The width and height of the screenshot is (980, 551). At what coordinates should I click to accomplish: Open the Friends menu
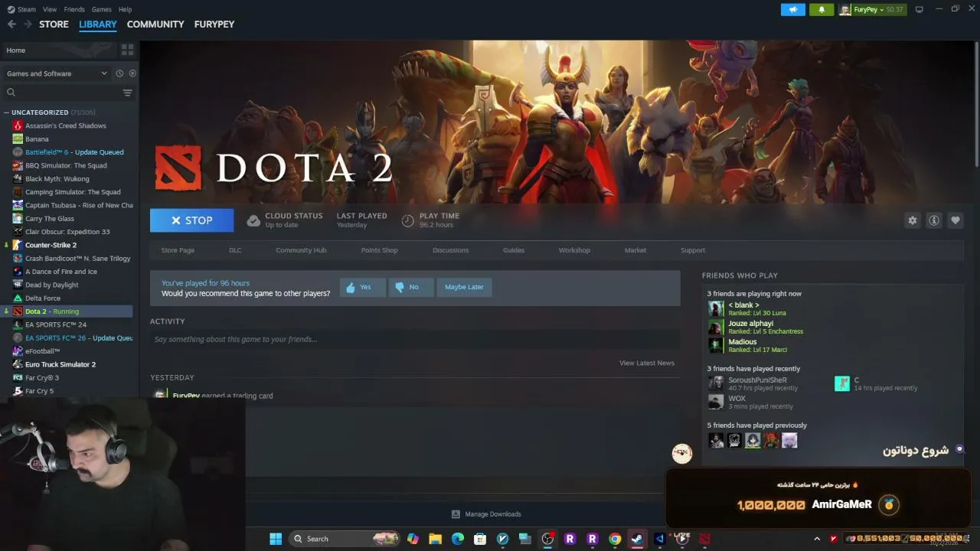pos(74,9)
